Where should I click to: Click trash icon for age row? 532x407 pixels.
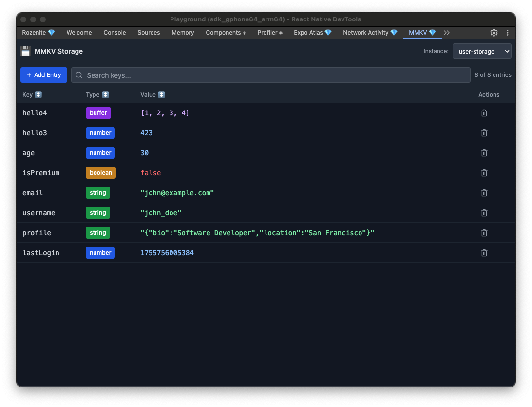click(484, 153)
